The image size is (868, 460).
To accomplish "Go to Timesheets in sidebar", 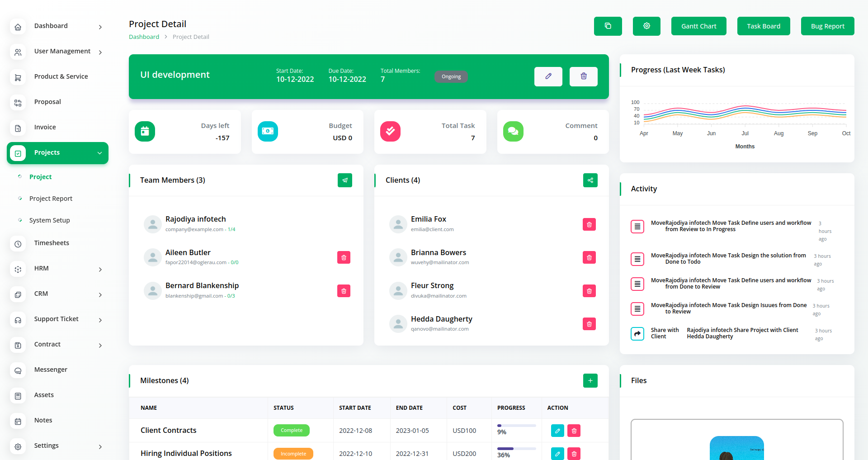I will 52,243.
